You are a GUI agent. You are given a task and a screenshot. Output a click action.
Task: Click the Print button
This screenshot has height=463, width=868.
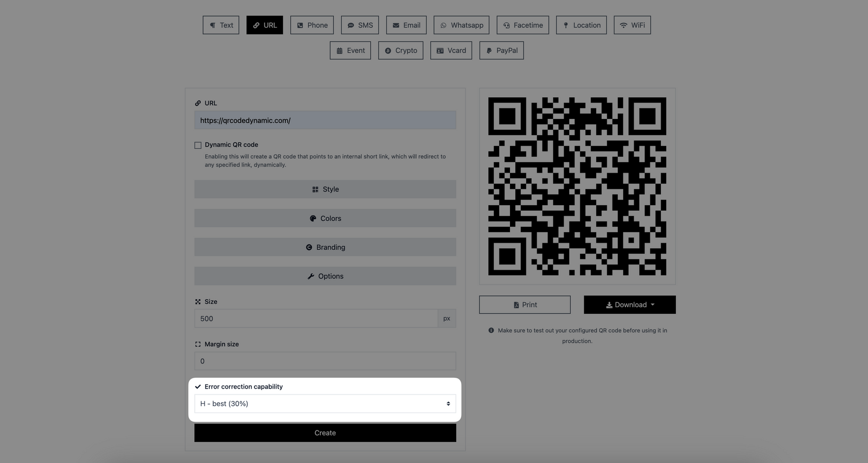pos(525,305)
